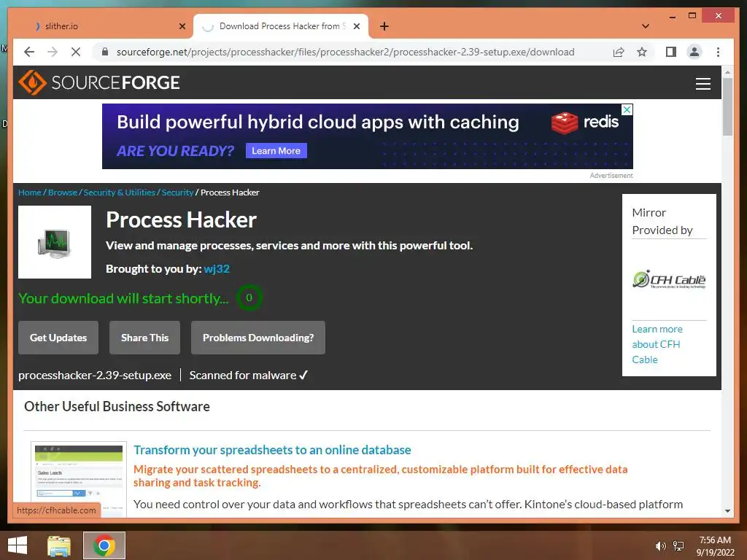
Task: Bookmark this page with the star icon
Action: 642,52
